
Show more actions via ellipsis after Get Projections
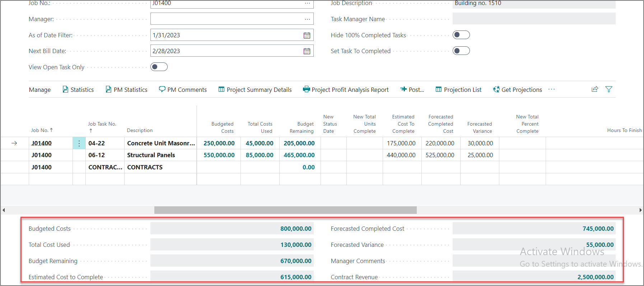551,89
